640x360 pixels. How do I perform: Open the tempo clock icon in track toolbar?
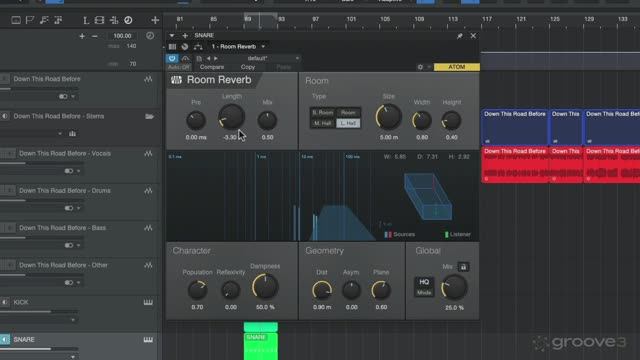click(x=128, y=20)
